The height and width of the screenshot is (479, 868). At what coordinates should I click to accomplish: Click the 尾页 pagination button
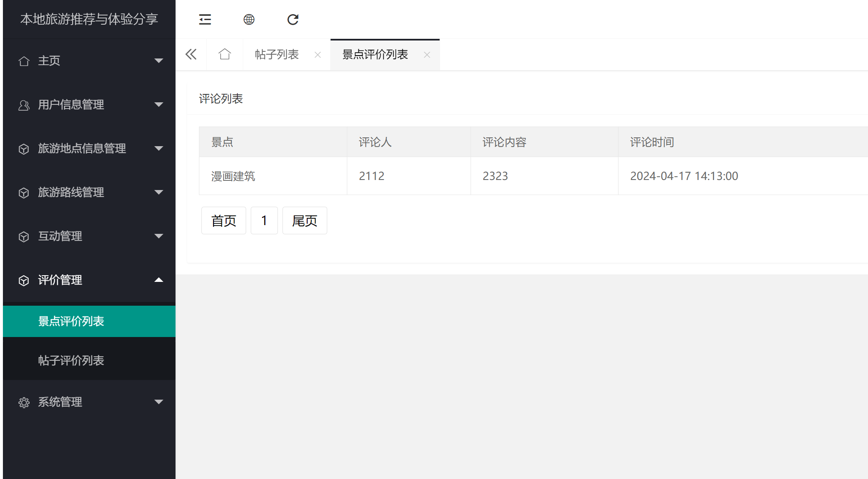point(304,220)
